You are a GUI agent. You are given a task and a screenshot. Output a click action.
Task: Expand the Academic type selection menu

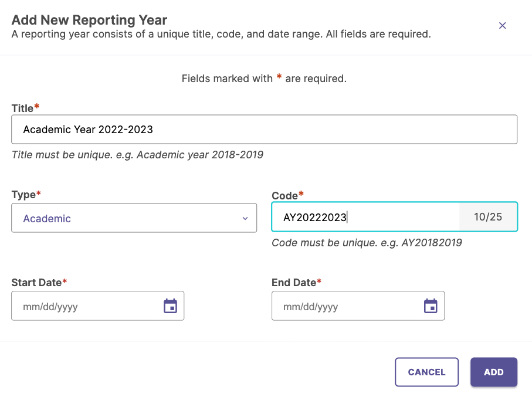point(134,218)
